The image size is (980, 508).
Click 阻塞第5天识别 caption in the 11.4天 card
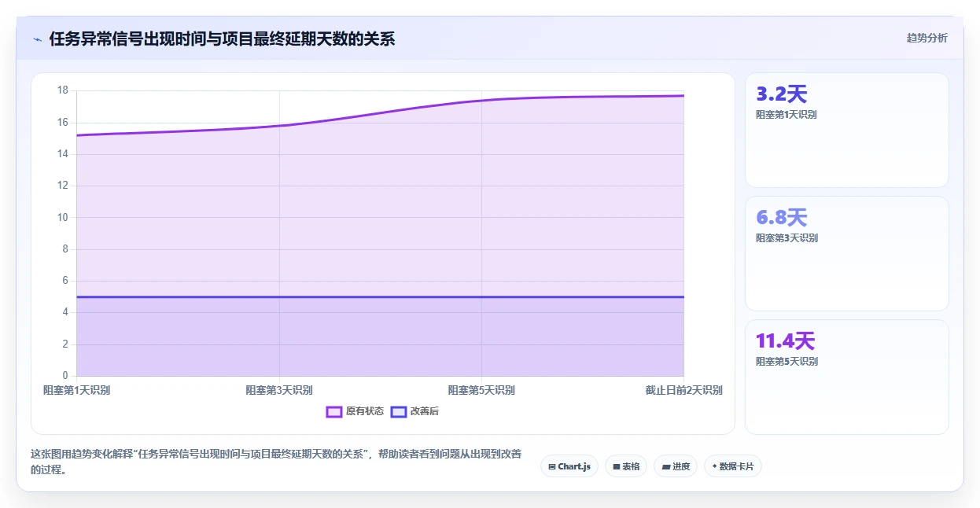pos(787,362)
